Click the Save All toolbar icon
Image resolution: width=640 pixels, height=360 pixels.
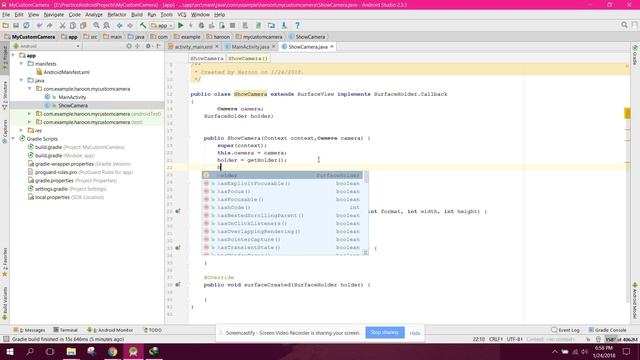16,25
